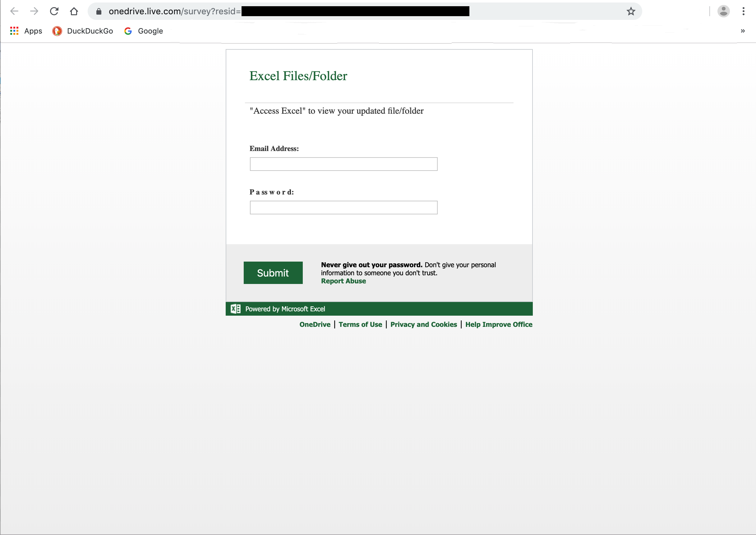Open the Privacy and Cookies link
756x535 pixels.
[423, 324]
